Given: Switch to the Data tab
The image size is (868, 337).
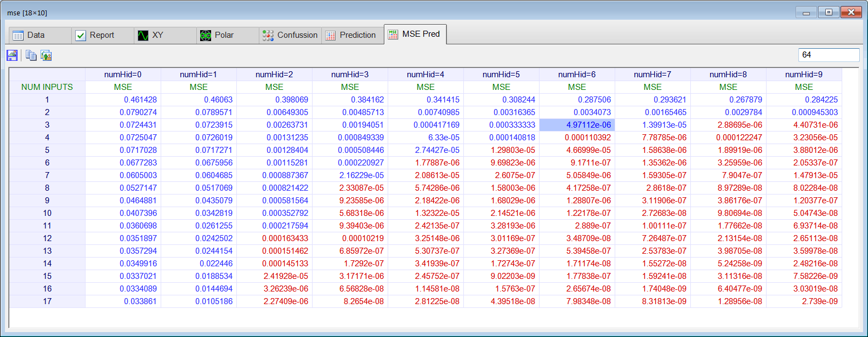Looking at the screenshot, I should [x=40, y=35].
